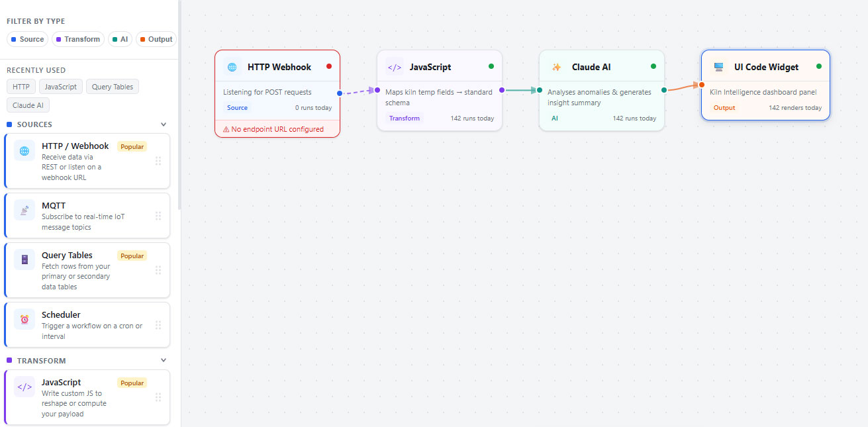Click output port of HTTP Webhook node
Screen dimensions: 868x427
pos(340,93)
